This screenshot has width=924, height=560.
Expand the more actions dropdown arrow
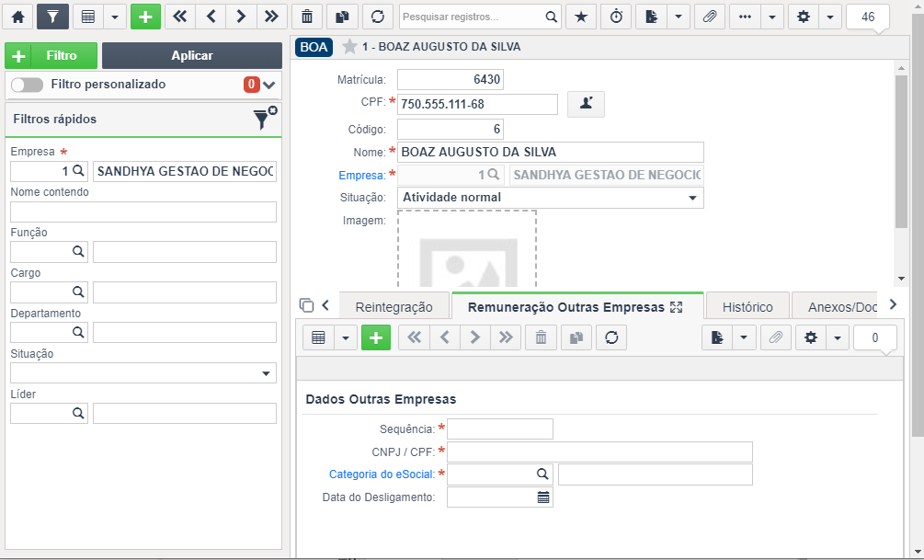pyautogui.click(x=772, y=17)
